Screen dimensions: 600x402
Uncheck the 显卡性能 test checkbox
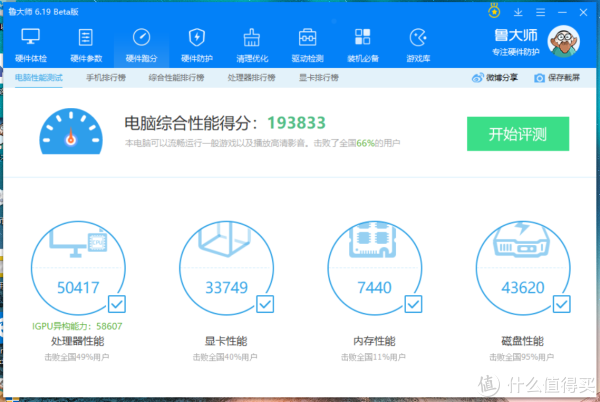click(x=265, y=304)
